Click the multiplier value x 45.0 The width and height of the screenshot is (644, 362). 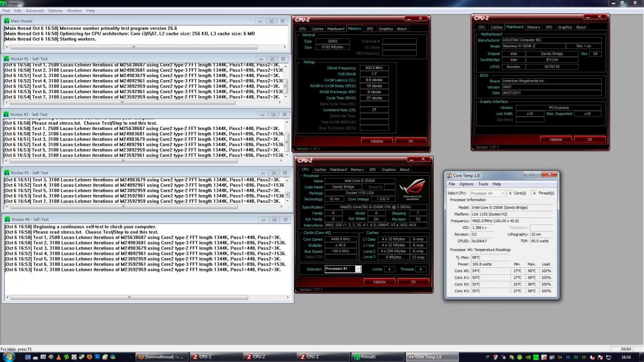(340, 245)
